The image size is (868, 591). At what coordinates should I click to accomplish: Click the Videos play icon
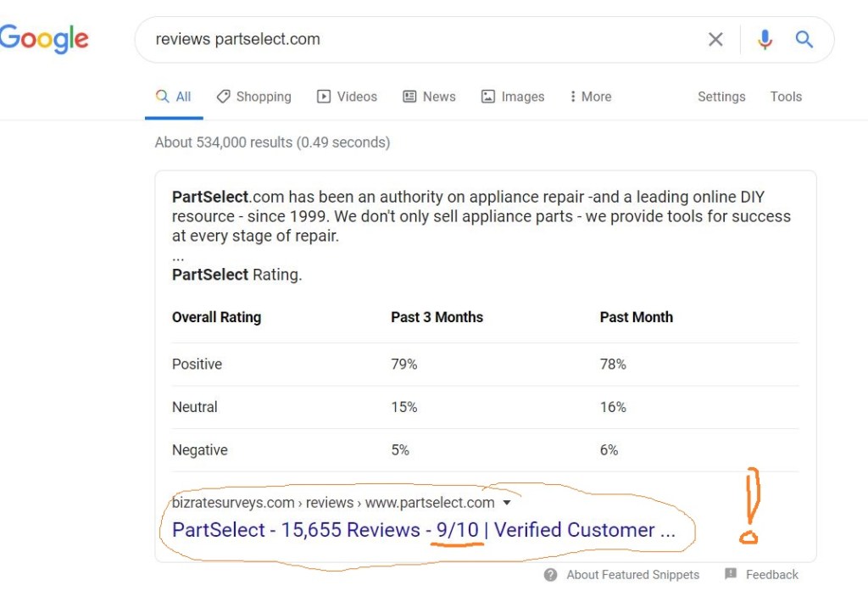[x=324, y=97]
